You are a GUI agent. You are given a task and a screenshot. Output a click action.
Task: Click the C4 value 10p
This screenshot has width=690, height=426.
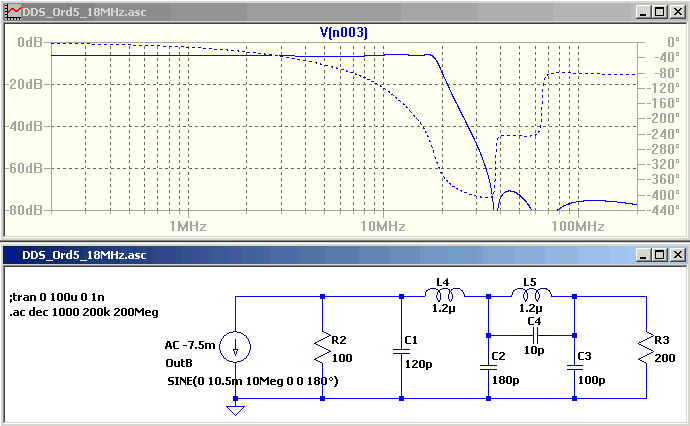534,350
